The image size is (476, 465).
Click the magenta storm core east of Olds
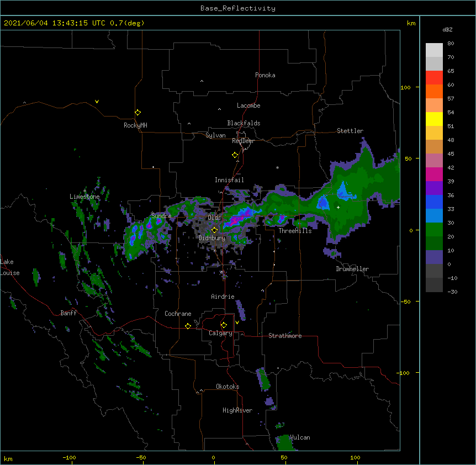coord(236,220)
